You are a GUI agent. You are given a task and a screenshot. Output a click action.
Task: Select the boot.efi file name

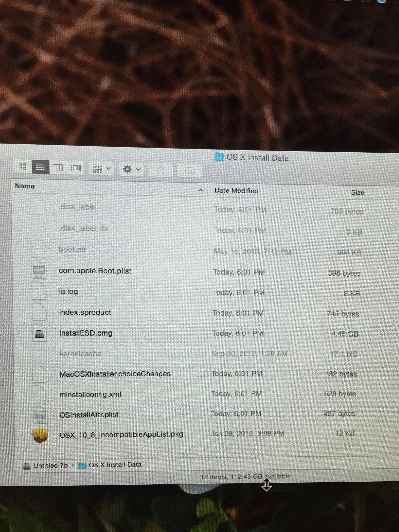click(72, 249)
